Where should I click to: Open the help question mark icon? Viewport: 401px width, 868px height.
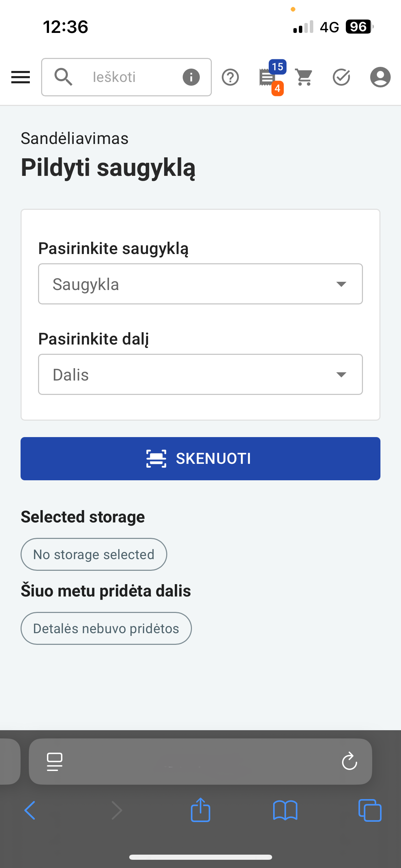(230, 77)
